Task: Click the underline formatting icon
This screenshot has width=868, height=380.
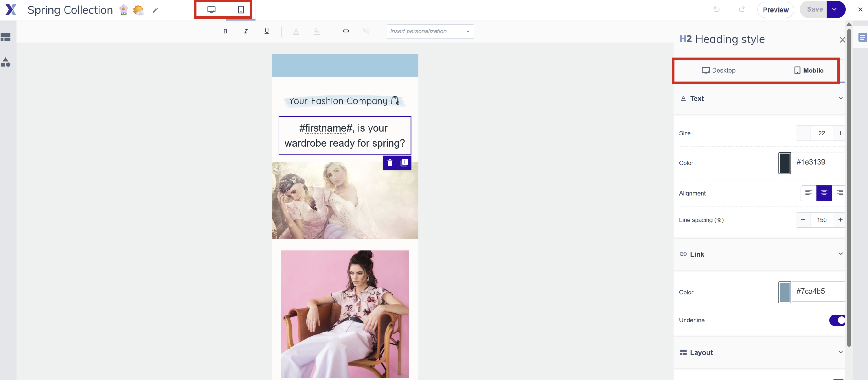Action: point(266,31)
